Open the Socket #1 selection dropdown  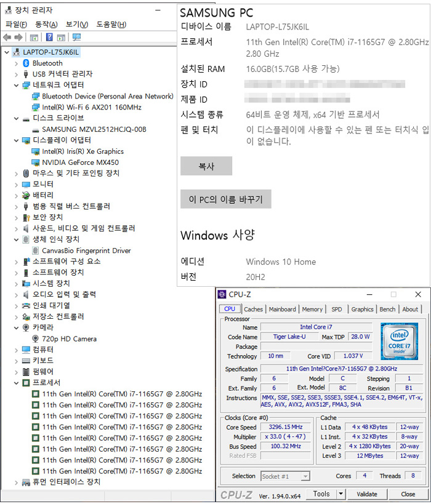(x=305, y=476)
